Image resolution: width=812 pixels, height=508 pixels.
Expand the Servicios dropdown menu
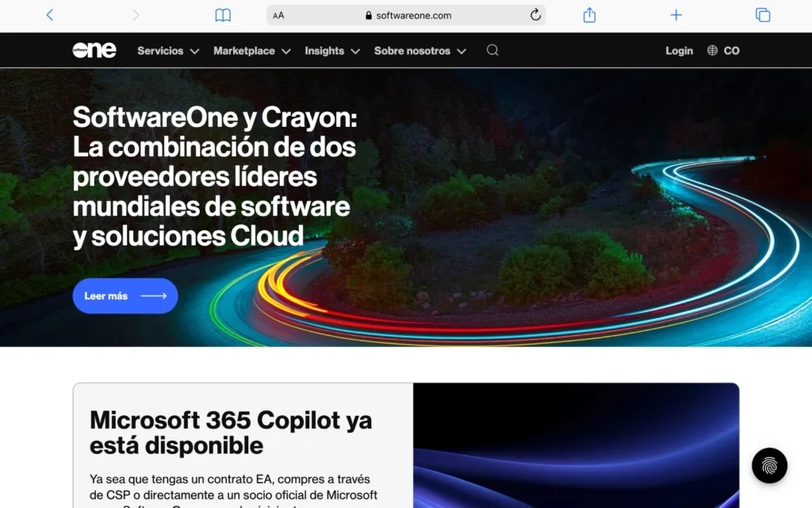(168, 51)
